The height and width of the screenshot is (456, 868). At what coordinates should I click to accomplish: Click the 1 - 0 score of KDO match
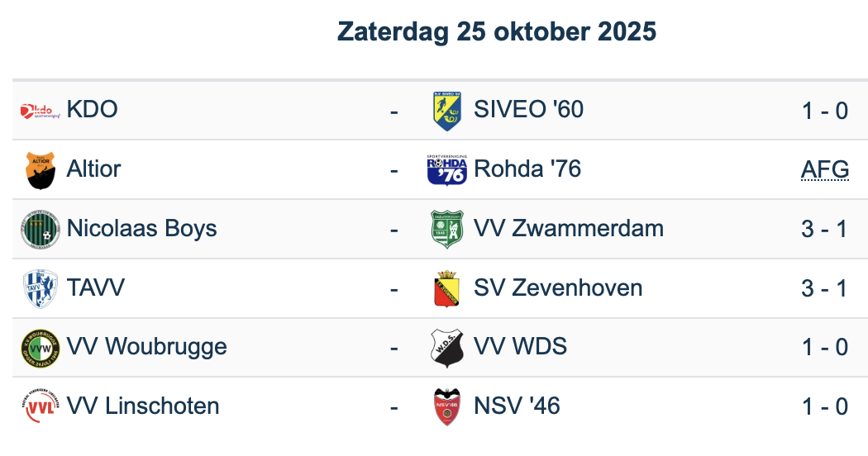824,110
